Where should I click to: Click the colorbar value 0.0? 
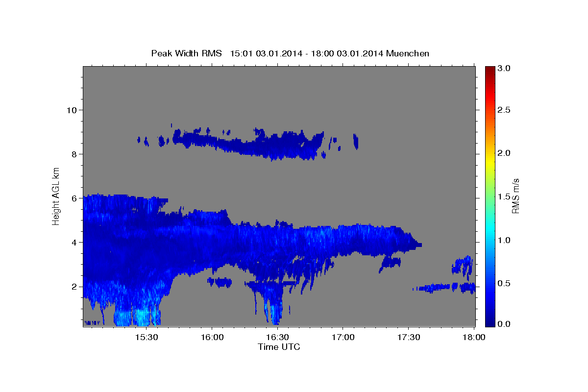click(504, 324)
